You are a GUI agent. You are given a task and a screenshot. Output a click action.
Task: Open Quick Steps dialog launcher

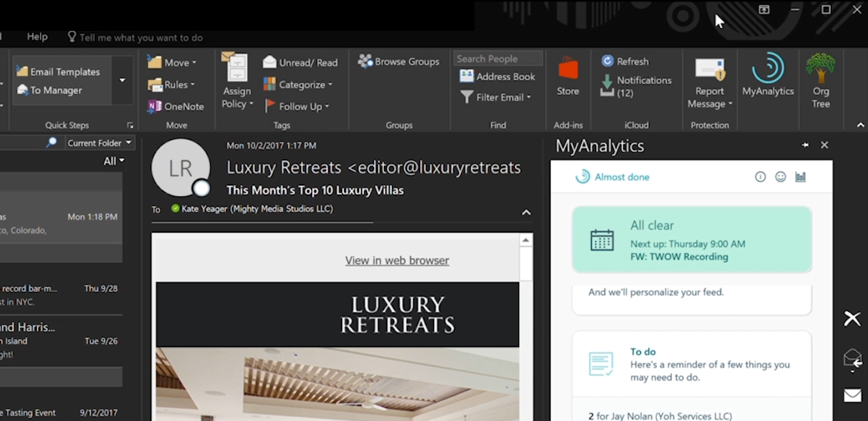130,126
